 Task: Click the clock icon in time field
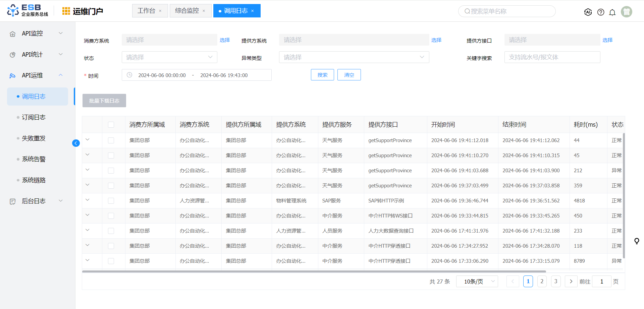[129, 75]
